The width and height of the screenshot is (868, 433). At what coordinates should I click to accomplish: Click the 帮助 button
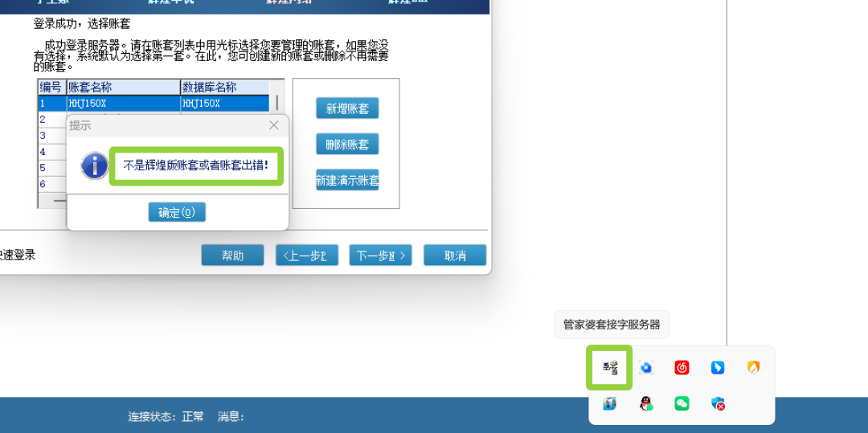coord(232,255)
